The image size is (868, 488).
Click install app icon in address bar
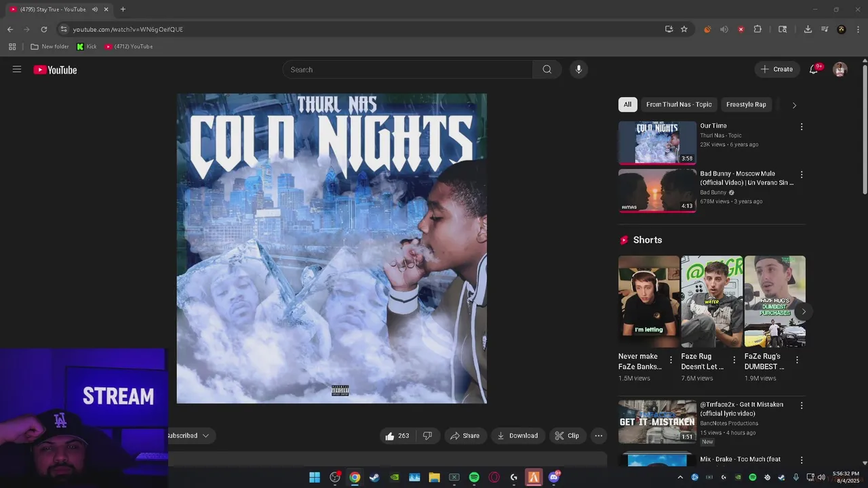point(669,29)
